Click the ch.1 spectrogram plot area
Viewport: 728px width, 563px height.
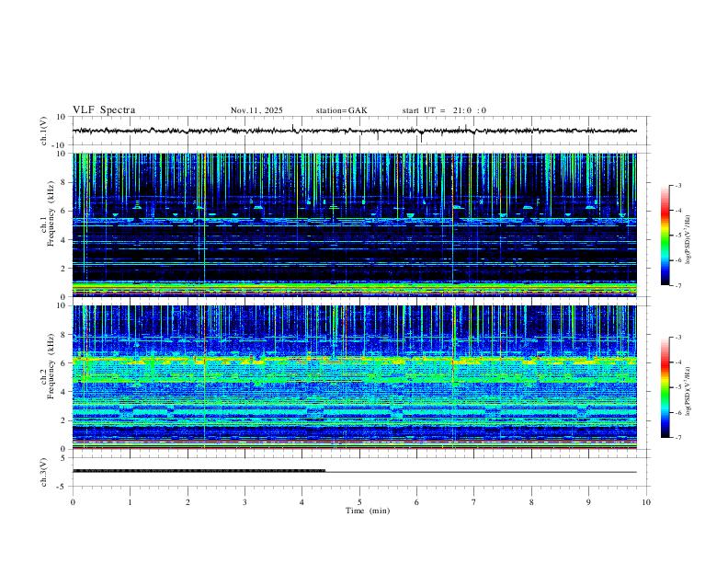tap(354, 224)
